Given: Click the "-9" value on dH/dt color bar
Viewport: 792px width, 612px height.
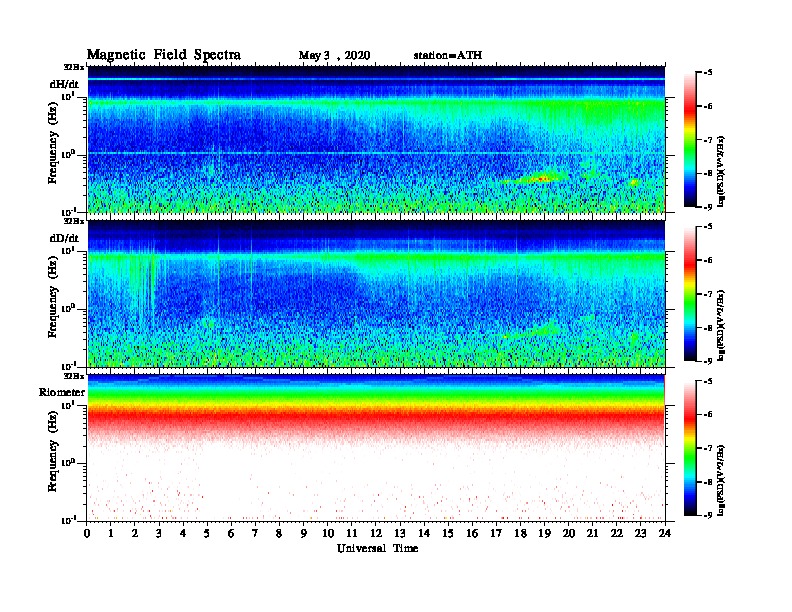Looking at the screenshot, I should tap(708, 207).
